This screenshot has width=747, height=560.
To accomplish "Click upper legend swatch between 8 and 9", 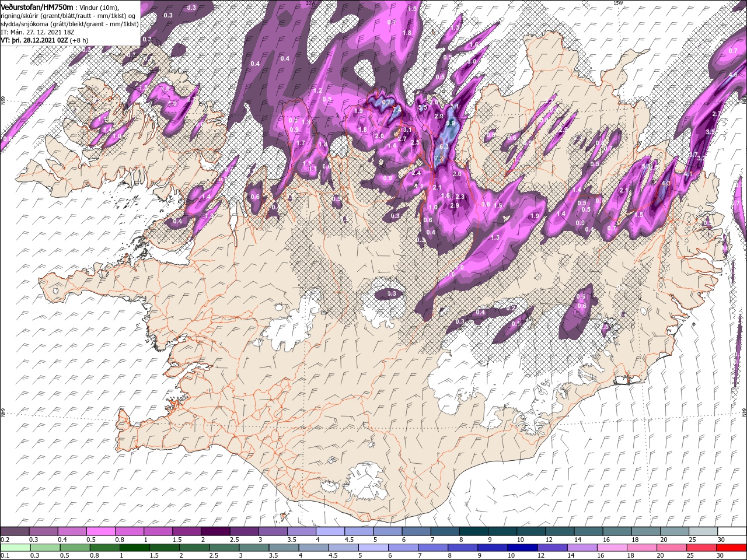I will tap(474, 531).
